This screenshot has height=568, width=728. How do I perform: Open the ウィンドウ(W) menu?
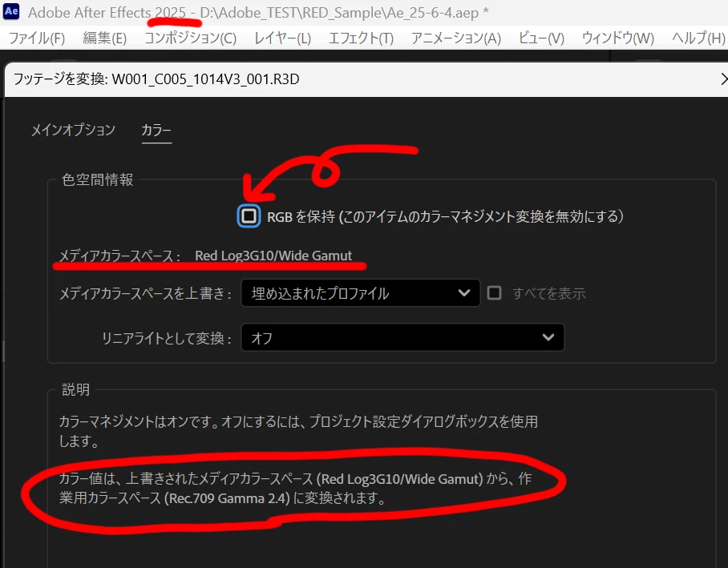click(618, 38)
